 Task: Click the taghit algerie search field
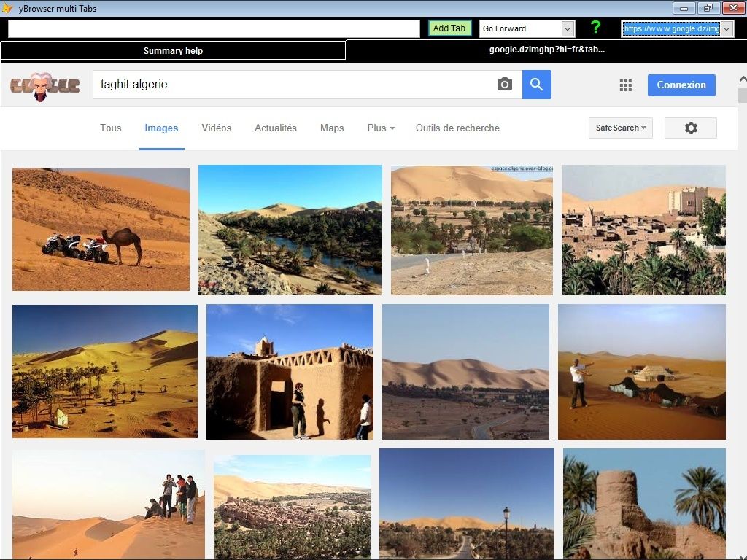[292, 85]
